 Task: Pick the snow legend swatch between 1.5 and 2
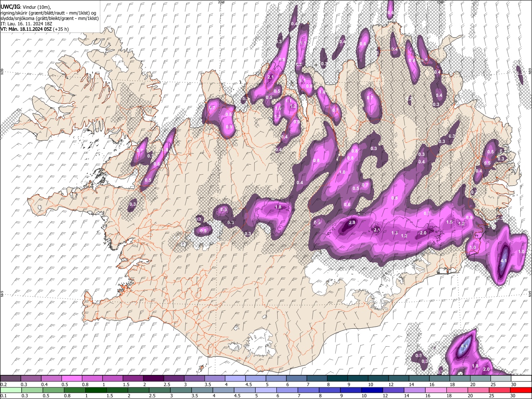point(133,378)
